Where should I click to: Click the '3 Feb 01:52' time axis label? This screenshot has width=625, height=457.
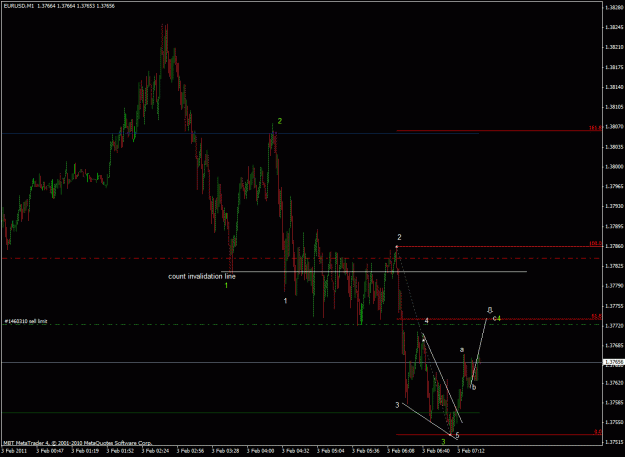[120, 451]
